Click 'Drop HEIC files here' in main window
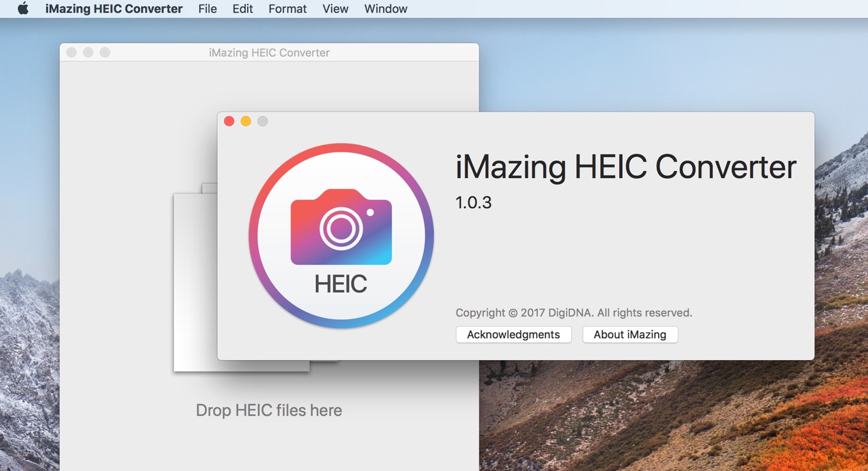 [269, 410]
